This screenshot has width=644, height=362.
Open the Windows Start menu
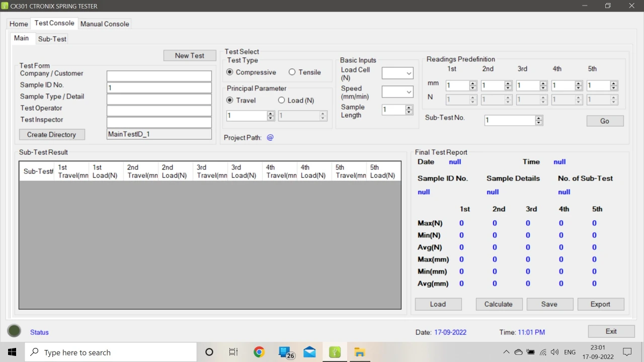tap(12, 352)
